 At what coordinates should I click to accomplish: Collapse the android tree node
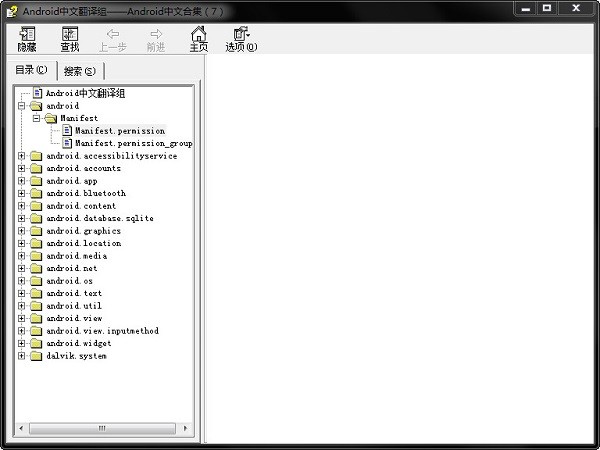coord(21,106)
